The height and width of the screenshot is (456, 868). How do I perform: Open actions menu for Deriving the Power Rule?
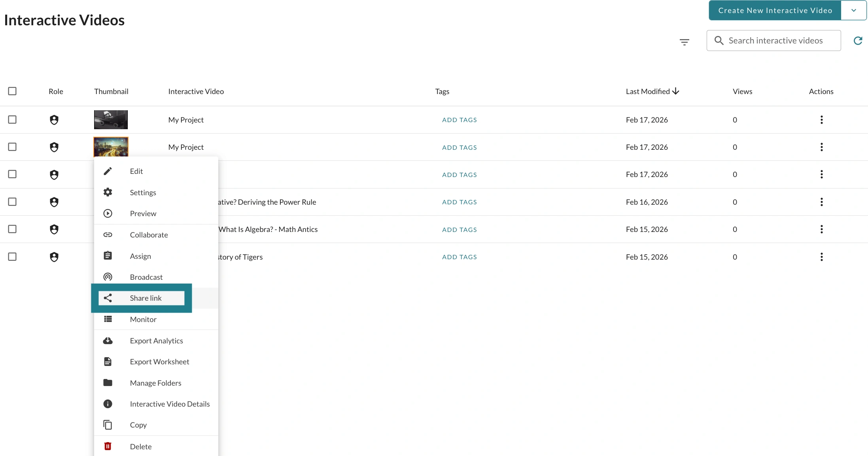(821, 202)
